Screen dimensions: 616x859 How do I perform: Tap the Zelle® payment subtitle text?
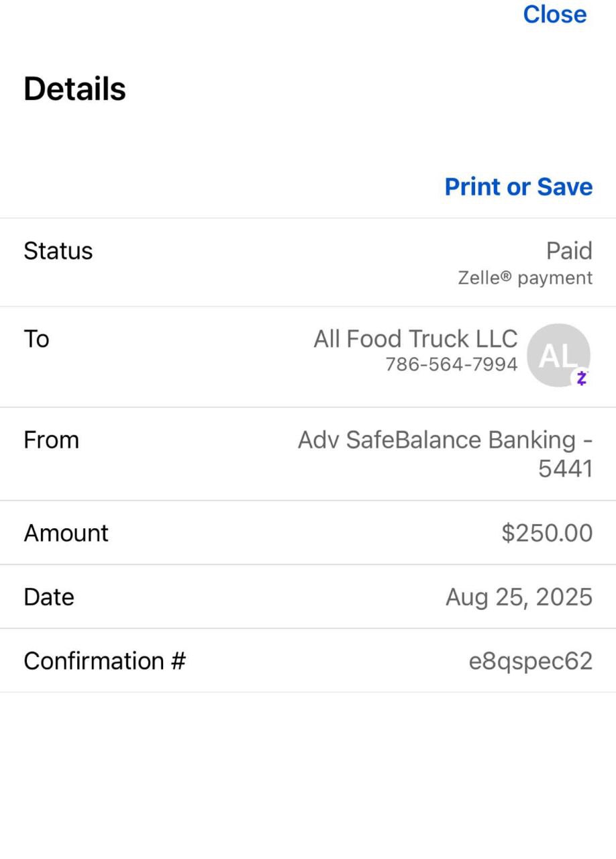pos(525,278)
